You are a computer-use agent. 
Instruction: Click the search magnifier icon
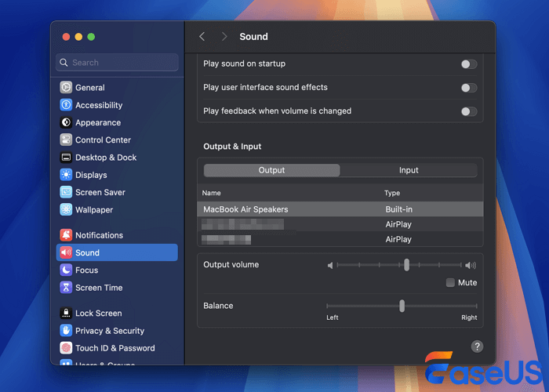[x=64, y=63]
